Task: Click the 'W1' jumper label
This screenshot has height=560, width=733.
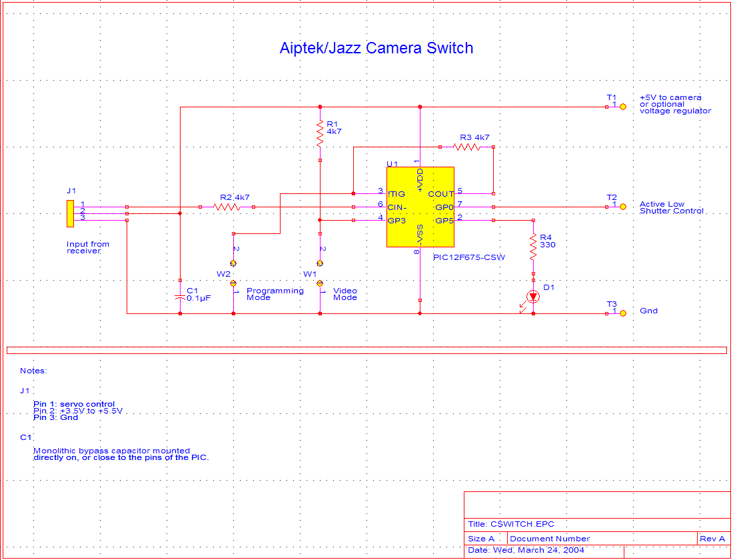Action: coord(309,274)
